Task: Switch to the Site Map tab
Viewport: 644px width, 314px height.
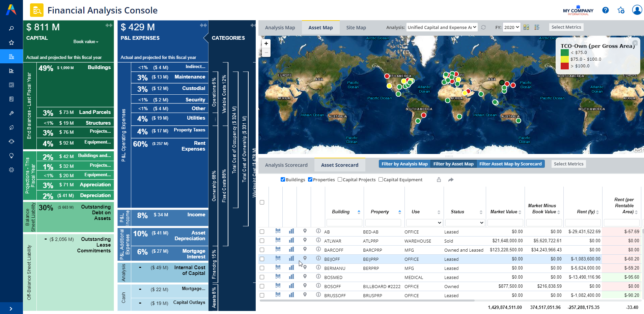Action: click(x=356, y=28)
